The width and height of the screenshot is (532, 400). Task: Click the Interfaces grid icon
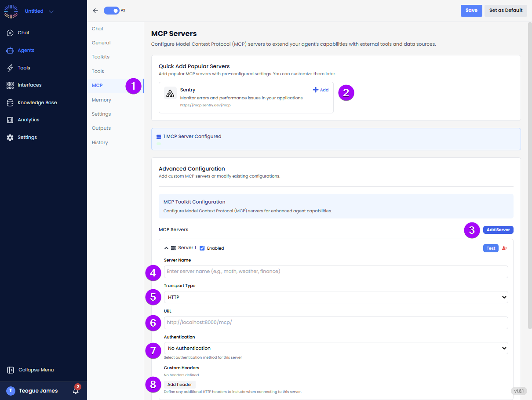[x=10, y=85]
